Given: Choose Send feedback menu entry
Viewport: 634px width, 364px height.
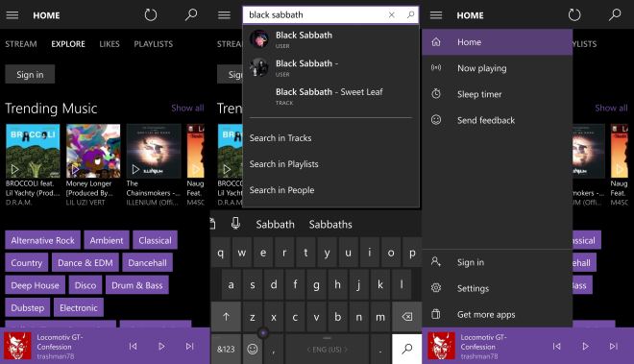Looking at the screenshot, I should [498, 120].
